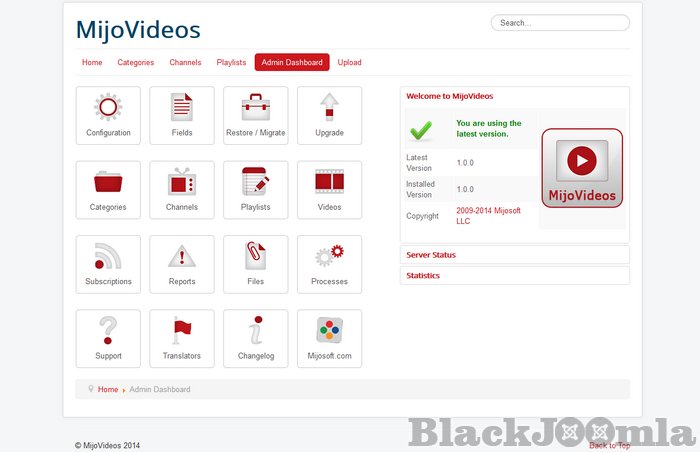This screenshot has height=452, width=700.
Task: Click the Mijosoft LLC copyright link
Action: (x=490, y=216)
